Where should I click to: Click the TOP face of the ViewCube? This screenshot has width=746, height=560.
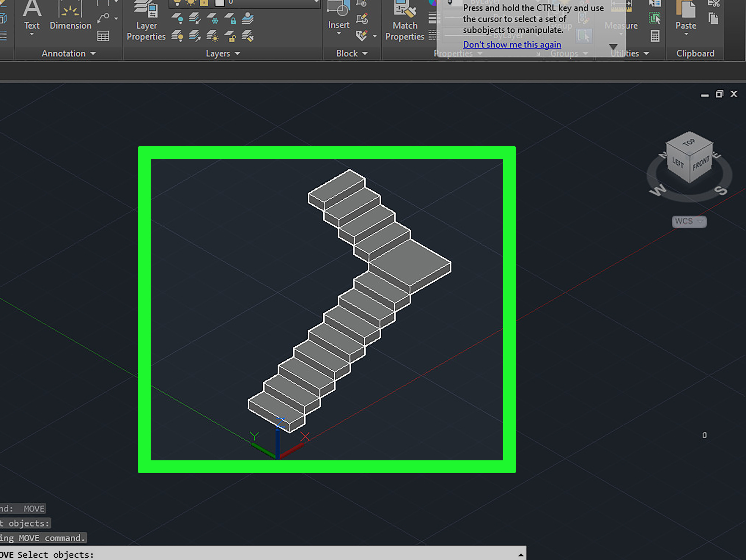click(x=689, y=143)
